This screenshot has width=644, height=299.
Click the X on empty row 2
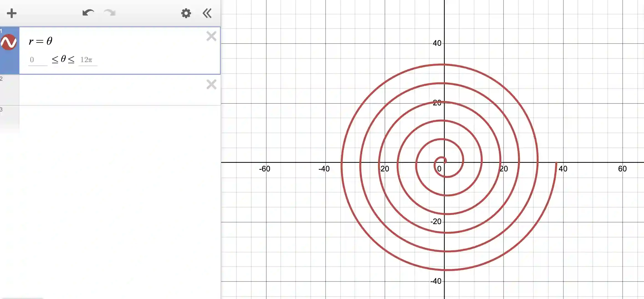point(211,85)
